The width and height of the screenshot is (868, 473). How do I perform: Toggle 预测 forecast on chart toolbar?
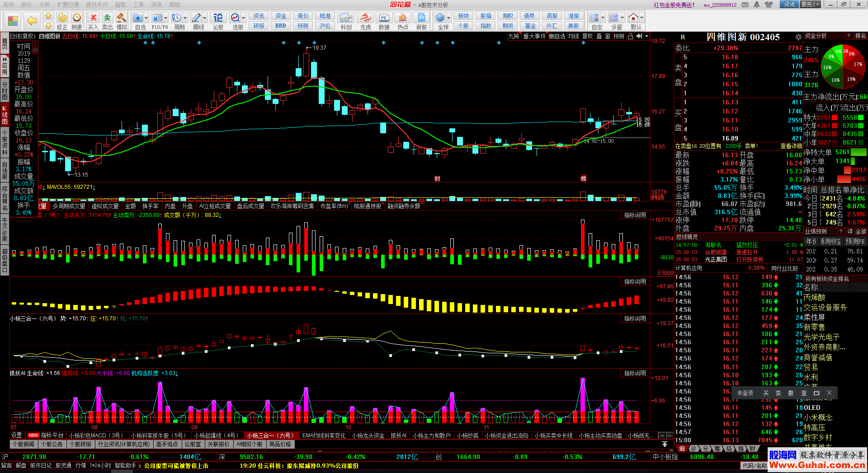(x=619, y=36)
